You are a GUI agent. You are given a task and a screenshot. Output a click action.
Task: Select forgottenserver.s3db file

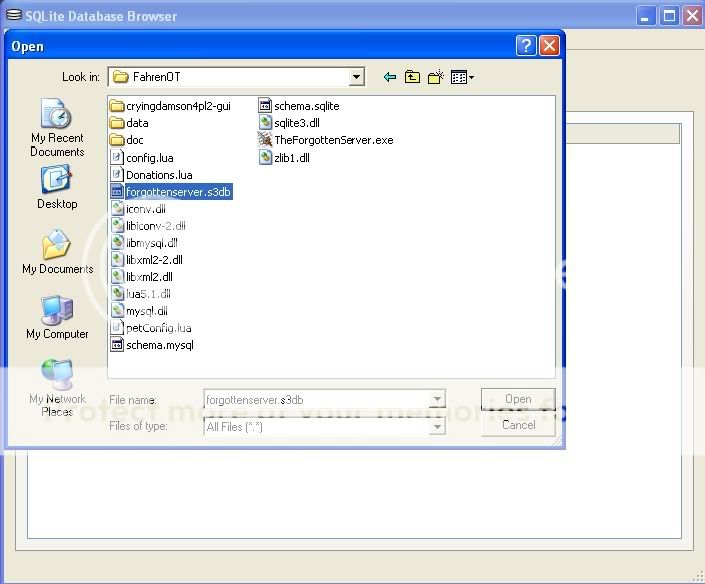(171, 192)
